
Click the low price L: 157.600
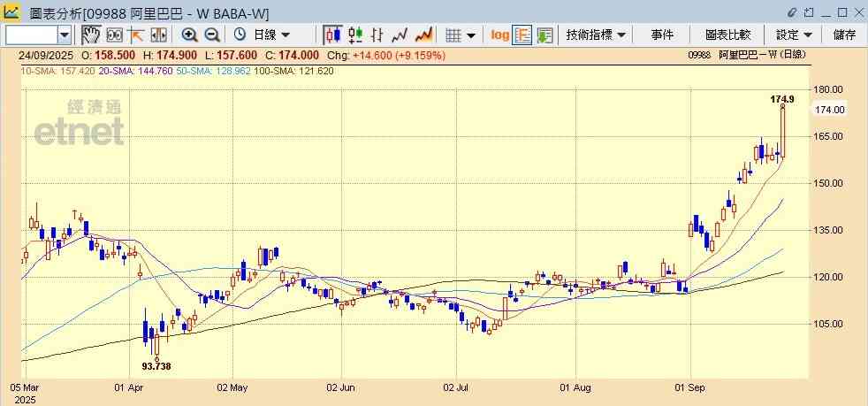pos(231,56)
